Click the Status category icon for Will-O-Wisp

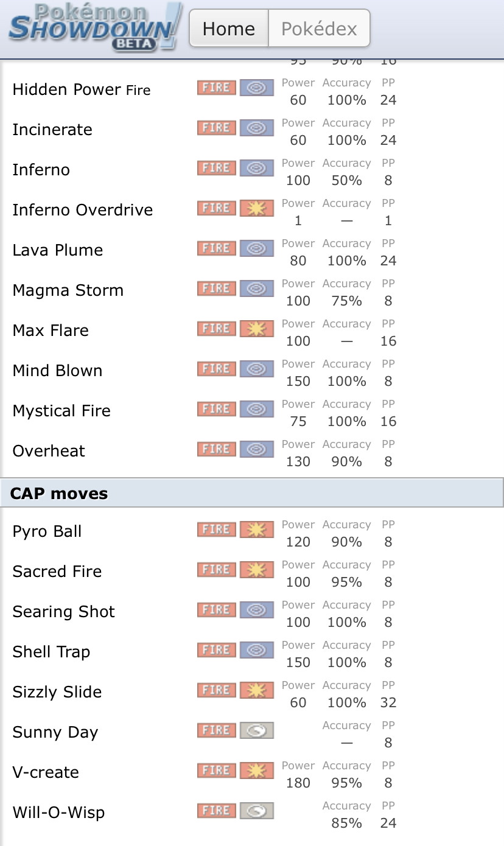pyautogui.click(x=257, y=811)
